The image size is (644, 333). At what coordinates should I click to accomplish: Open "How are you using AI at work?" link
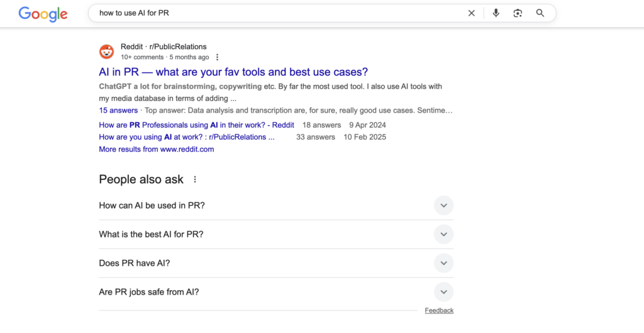pos(187,137)
